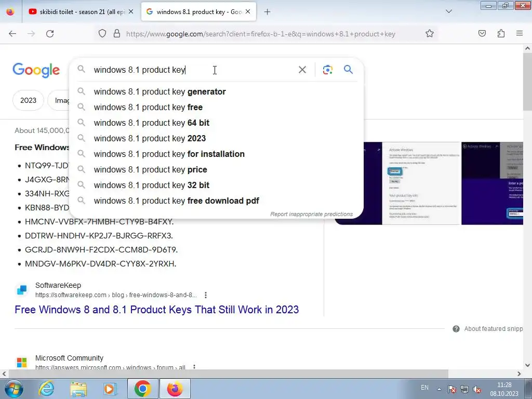Launch Internet Explorer from the taskbar

46,389
